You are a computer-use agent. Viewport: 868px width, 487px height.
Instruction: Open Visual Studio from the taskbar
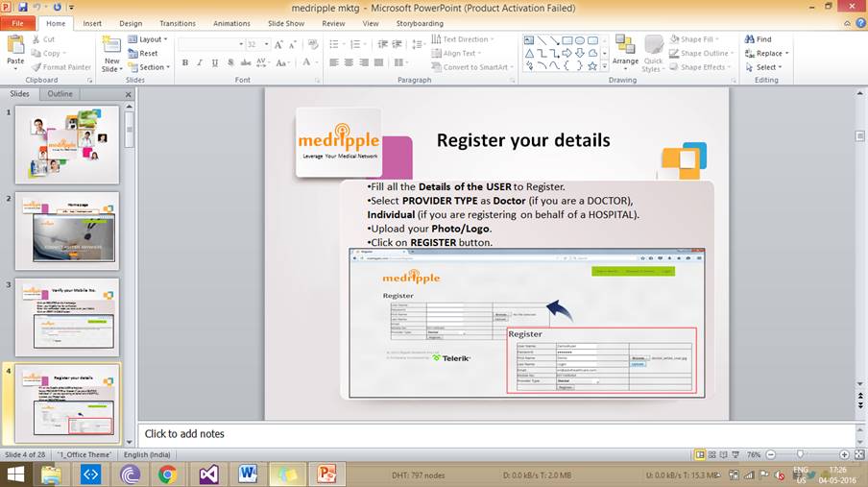pos(208,474)
